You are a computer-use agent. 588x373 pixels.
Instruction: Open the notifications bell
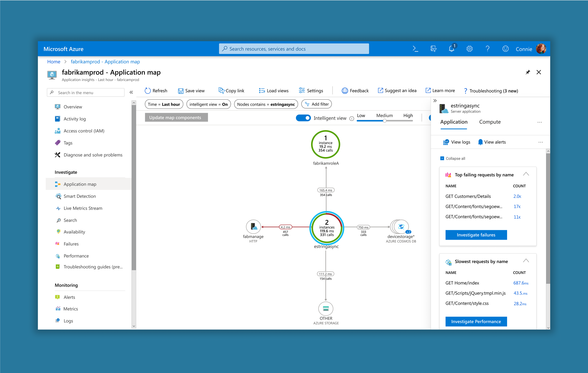[x=451, y=49]
